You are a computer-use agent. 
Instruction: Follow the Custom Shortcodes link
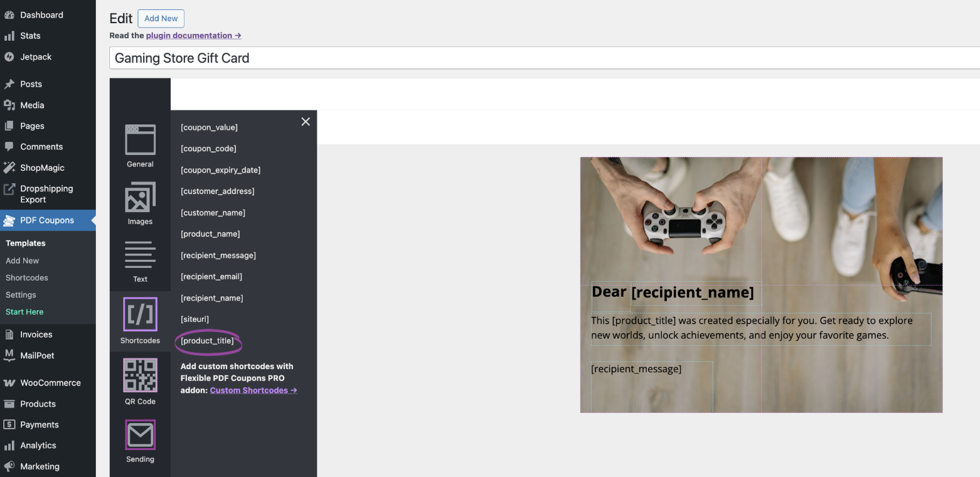tap(253, 390)
